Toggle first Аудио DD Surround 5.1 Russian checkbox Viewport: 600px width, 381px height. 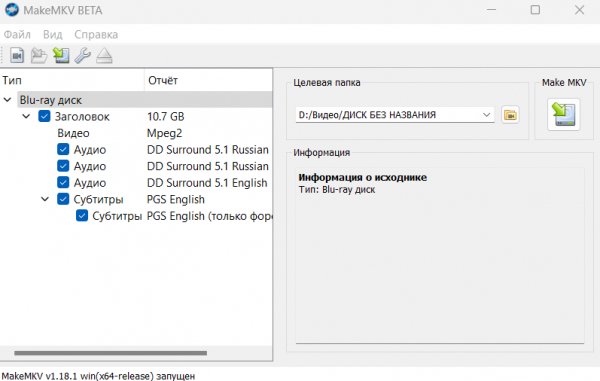(63, 149)
